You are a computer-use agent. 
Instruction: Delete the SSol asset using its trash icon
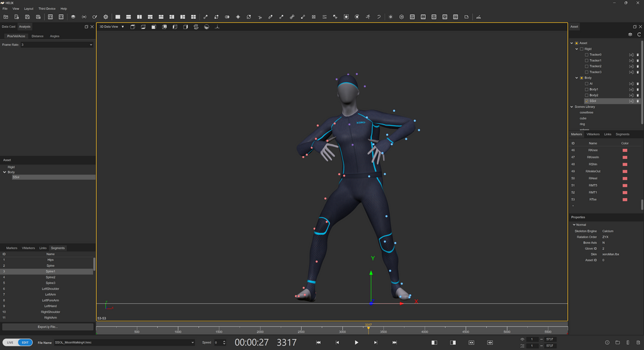[x=638, y=101]
